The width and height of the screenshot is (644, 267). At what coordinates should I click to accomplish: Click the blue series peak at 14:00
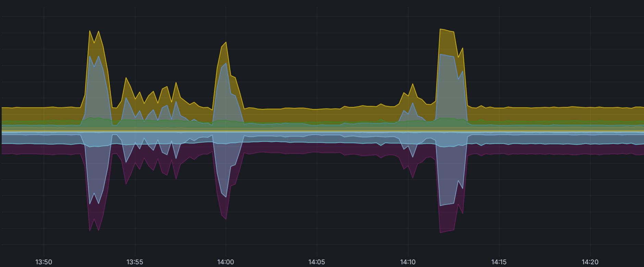pos(226,64)
